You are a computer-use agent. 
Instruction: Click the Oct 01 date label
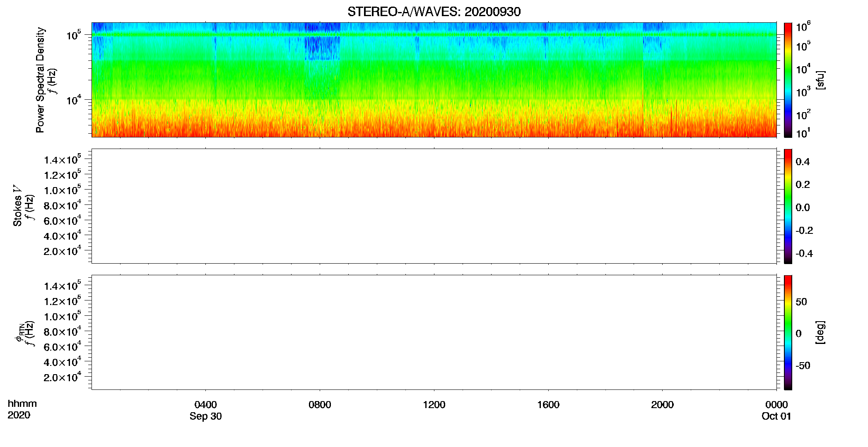[776, 416]
